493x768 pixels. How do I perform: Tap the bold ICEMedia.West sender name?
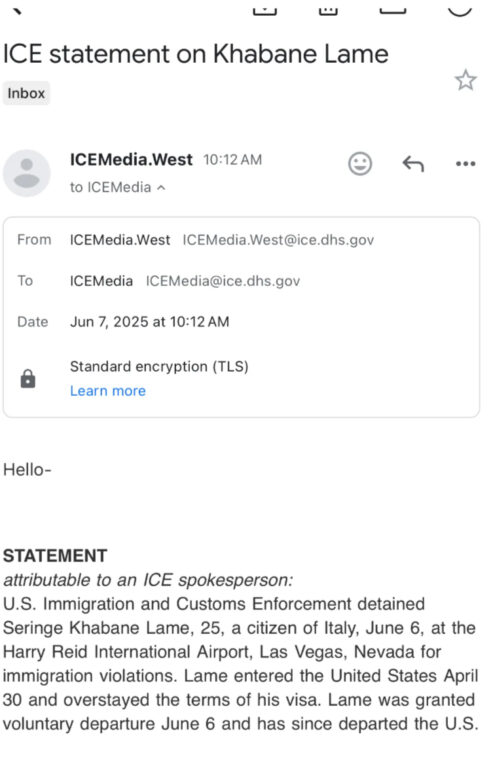tap(131, 160)
